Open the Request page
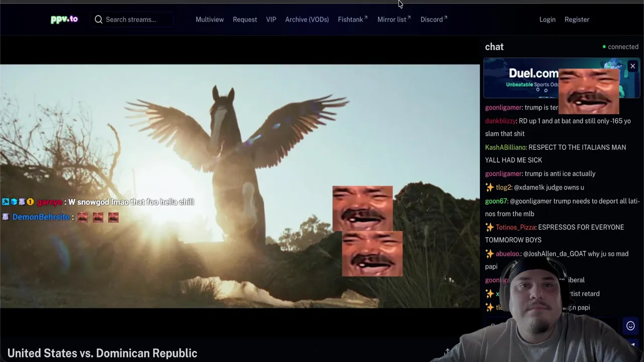Image resolution: width=644 pixels, height=362 pixels. coord(245,19)
